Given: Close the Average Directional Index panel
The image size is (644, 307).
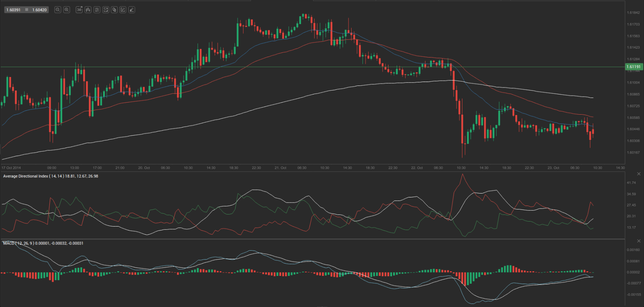Looking at the screenshot, I should (x=638, y=174).
